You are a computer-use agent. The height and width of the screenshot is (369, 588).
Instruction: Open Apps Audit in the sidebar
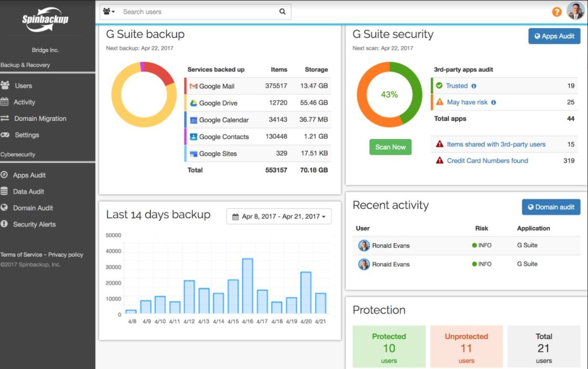[x=29, y=175]
